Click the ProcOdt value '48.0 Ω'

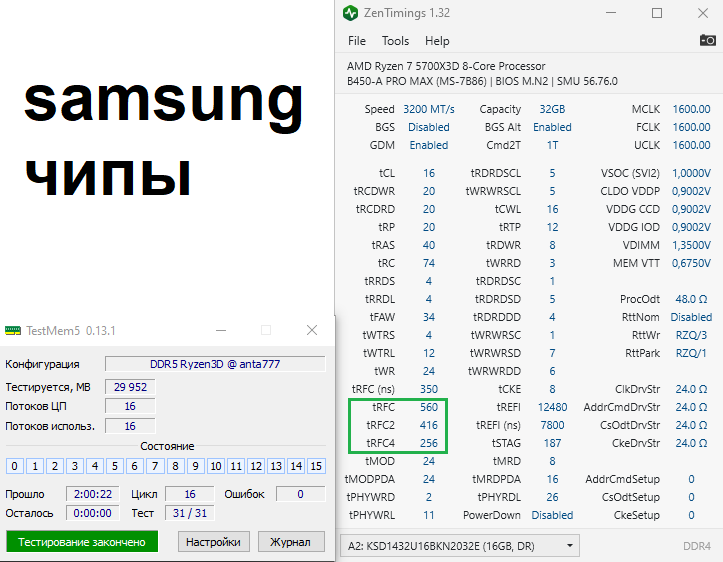point(691,299)
